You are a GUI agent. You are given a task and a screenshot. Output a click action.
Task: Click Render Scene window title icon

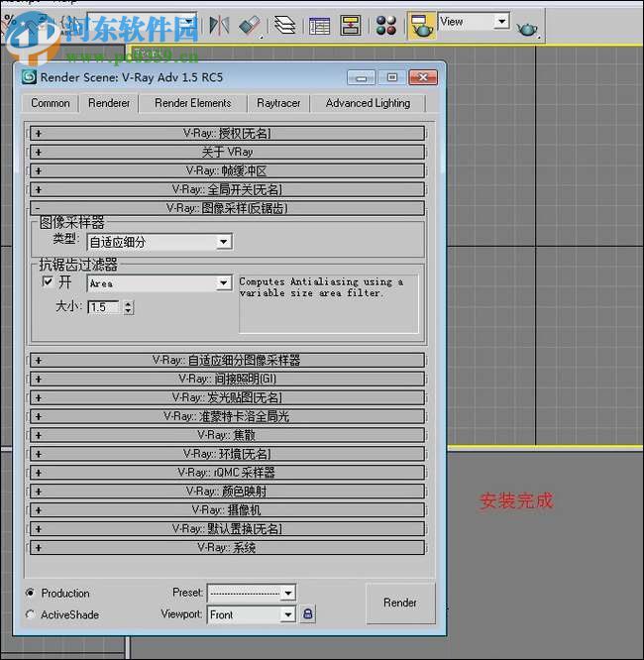pos(29,77)
